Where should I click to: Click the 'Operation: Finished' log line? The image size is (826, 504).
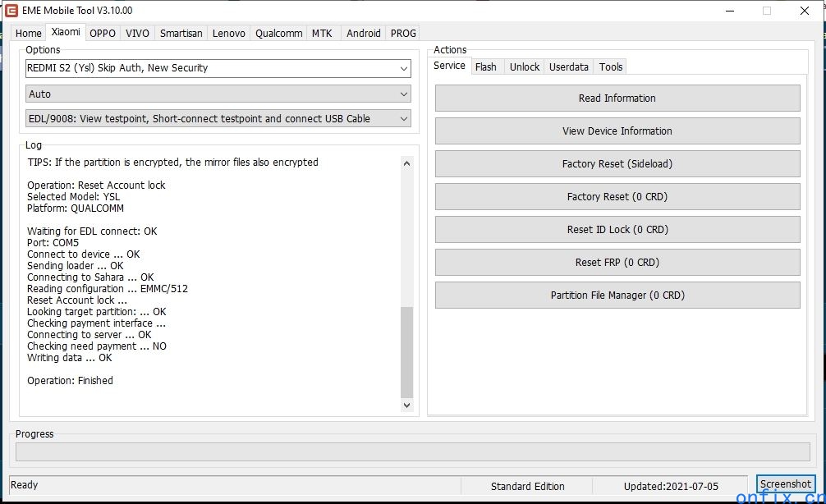click(x=70, y=381)
